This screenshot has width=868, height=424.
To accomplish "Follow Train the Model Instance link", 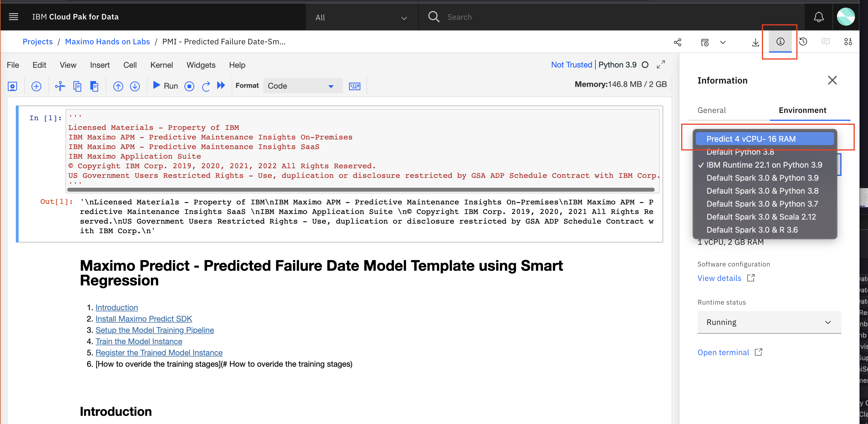I will [139, 341].
